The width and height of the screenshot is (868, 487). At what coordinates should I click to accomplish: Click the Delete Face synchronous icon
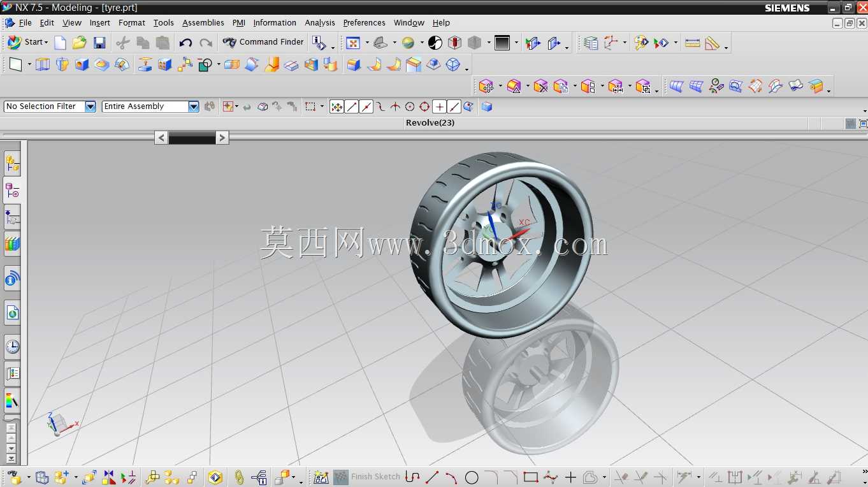(541, 86)
